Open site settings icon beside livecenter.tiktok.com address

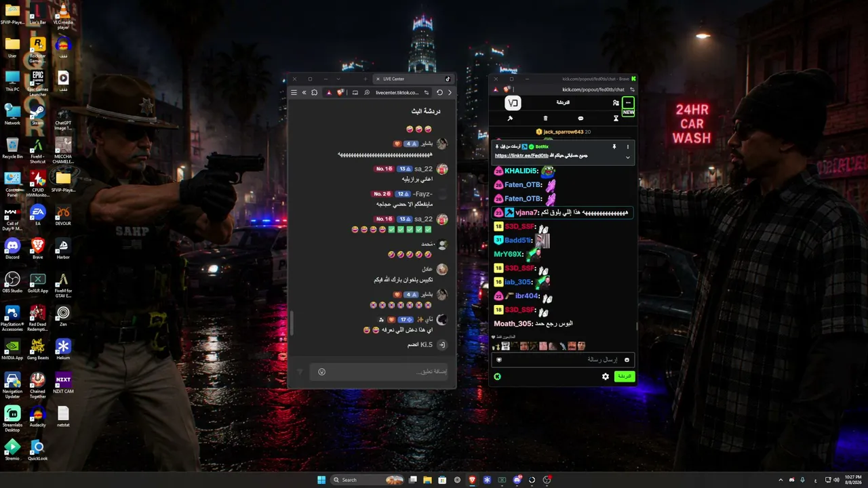pos(427,93)
